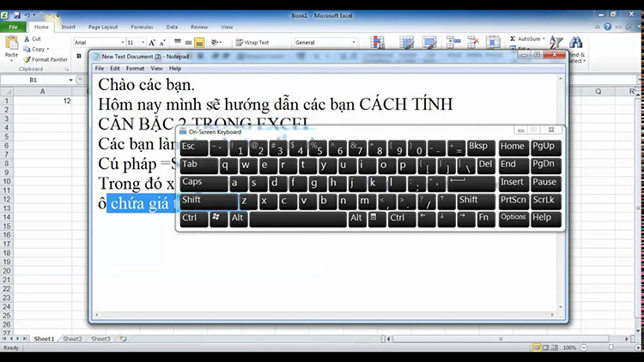Open the green File tab in Excel
Image resolution: width=644 pixels, height=362 pixels.
(13, 27)
